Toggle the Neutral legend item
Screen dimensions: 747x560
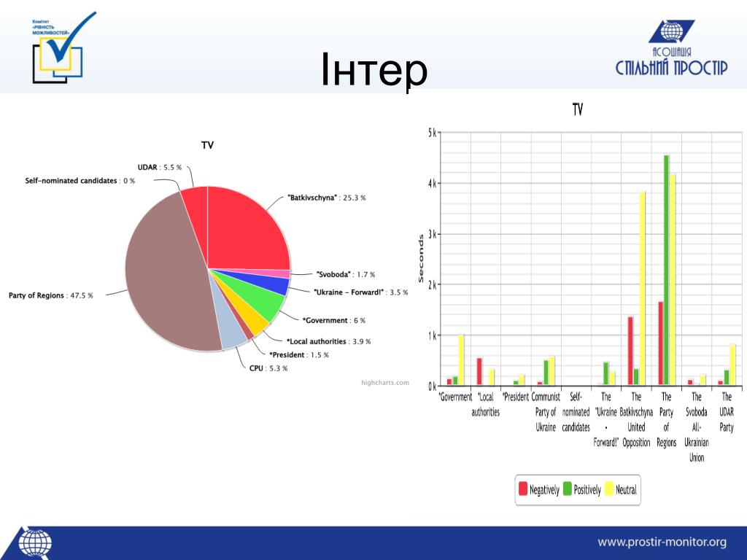tap(620, 489)
